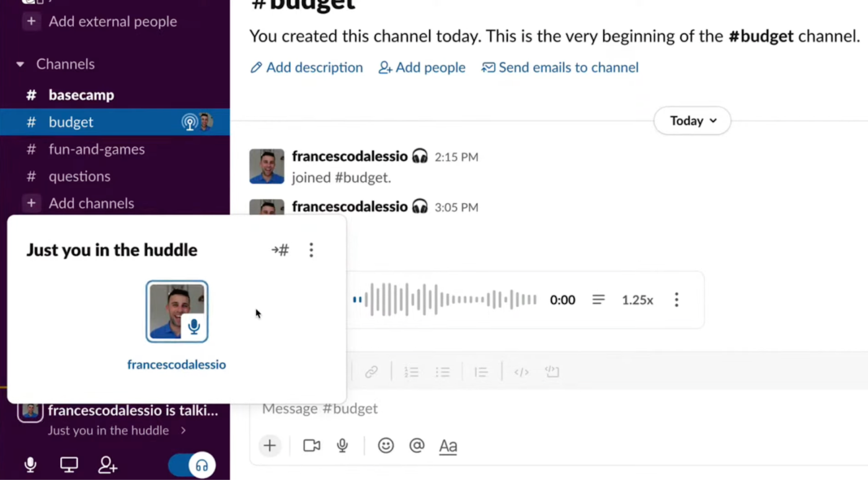Collapse the Channels section arrow
Image resolution: width=868 pixels, height=480 pixels.
[x=20, y=64]
